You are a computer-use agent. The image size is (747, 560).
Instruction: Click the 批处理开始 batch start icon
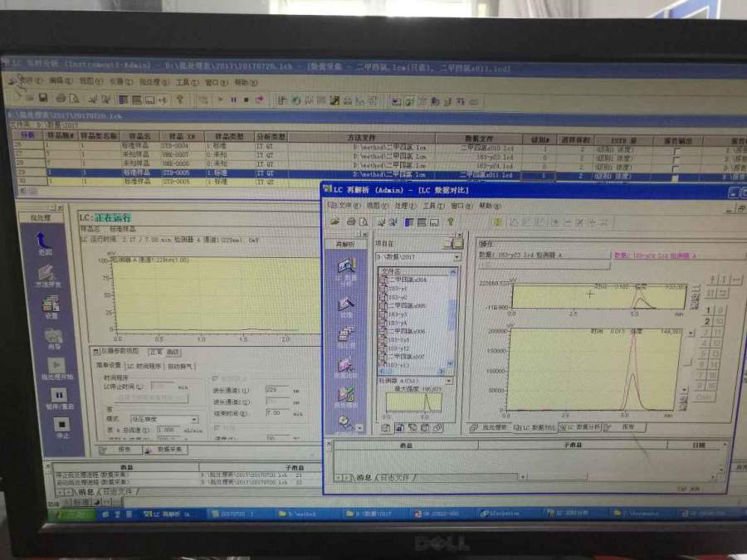(x=56, y=368)
